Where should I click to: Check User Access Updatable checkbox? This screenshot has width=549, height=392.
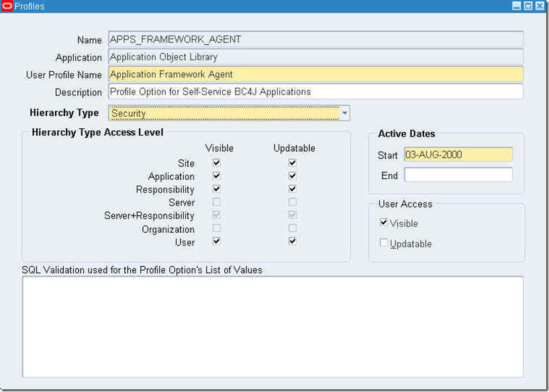click(x=384, y=242)
